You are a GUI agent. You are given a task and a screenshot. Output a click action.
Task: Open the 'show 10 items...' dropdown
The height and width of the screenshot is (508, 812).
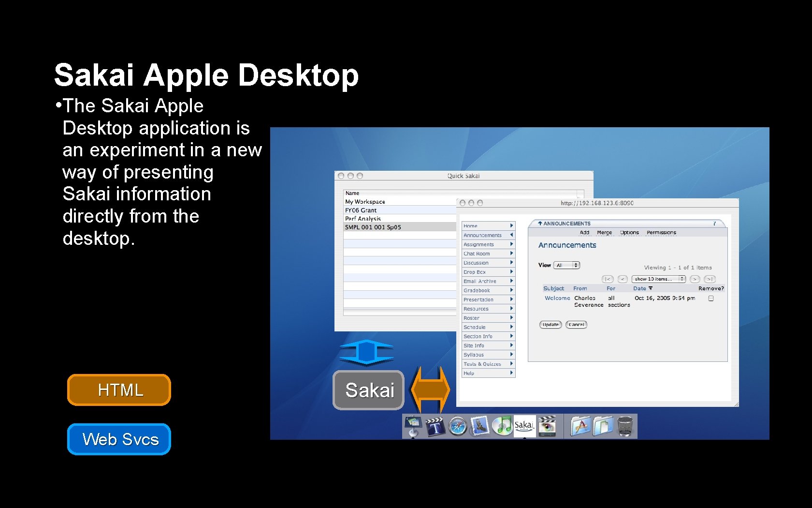point(658,279)
